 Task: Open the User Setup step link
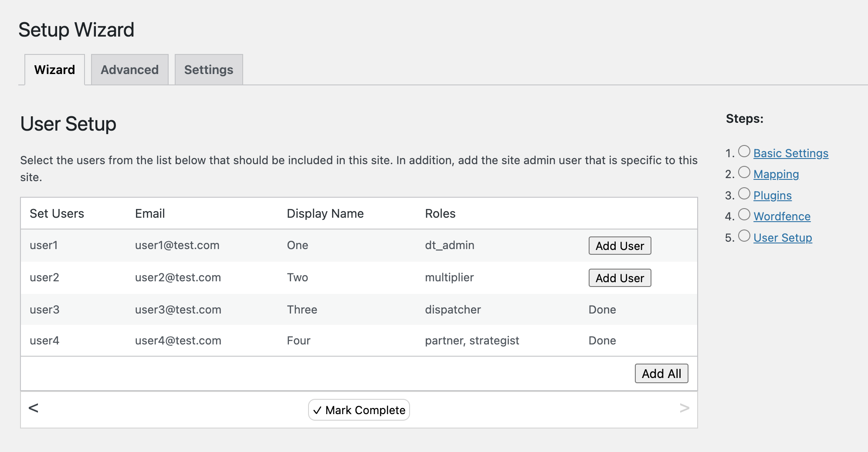point(783,238)
